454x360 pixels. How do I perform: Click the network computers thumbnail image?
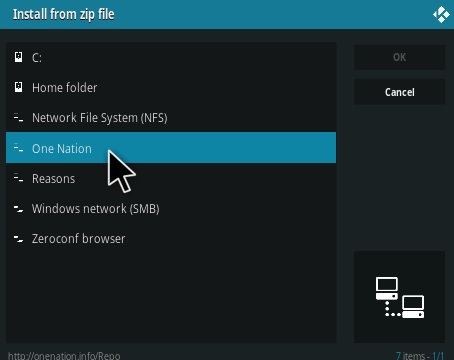[x=399, y=297]
